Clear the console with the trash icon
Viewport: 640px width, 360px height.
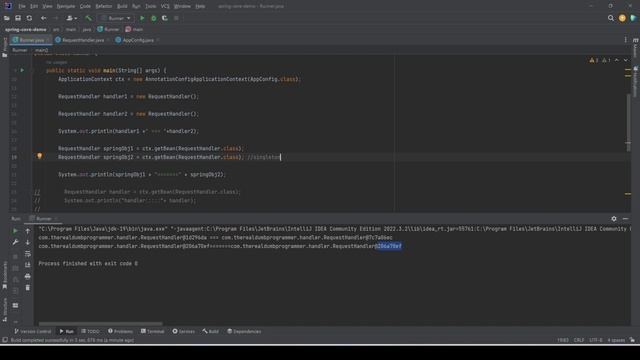point(27,288)
